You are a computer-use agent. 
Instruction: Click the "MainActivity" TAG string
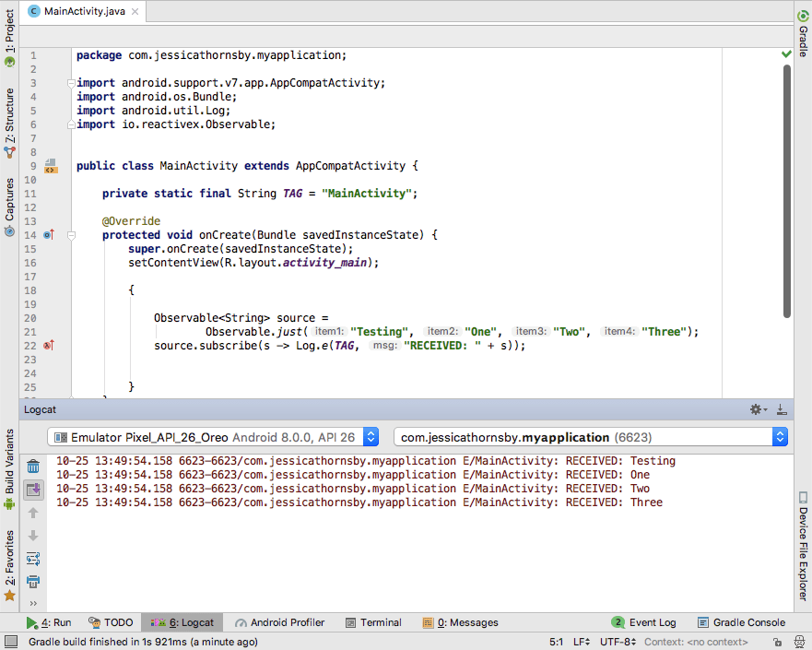[367, 194]
